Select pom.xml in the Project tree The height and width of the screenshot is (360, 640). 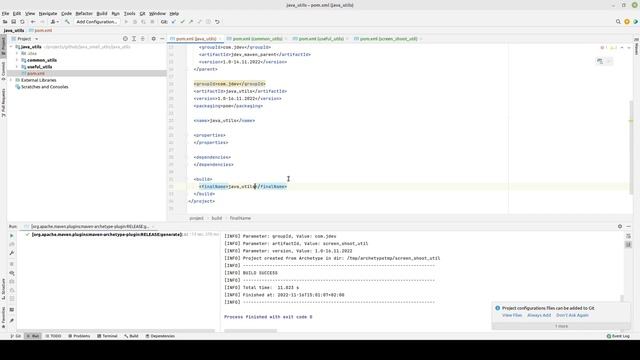(87, 73)
